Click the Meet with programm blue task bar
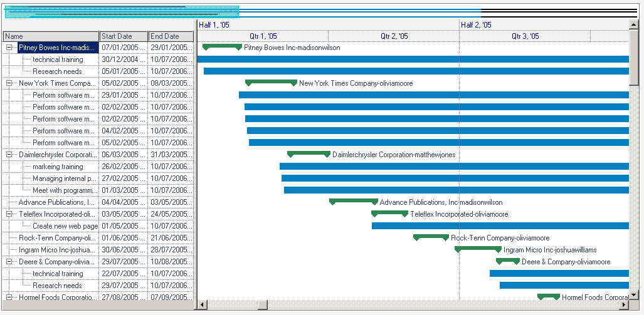644x315 pixels. (x=457, y=190)
